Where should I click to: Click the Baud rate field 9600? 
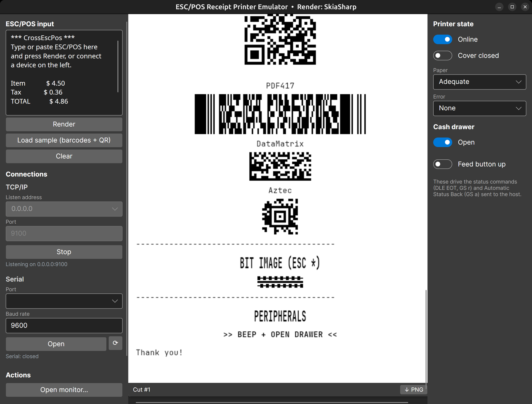64,326
